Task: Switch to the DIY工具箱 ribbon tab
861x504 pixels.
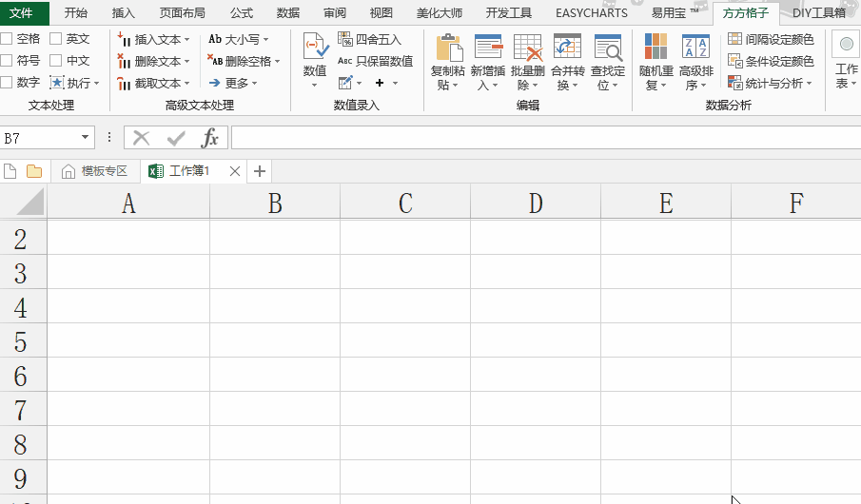Action: click(819, 12)
